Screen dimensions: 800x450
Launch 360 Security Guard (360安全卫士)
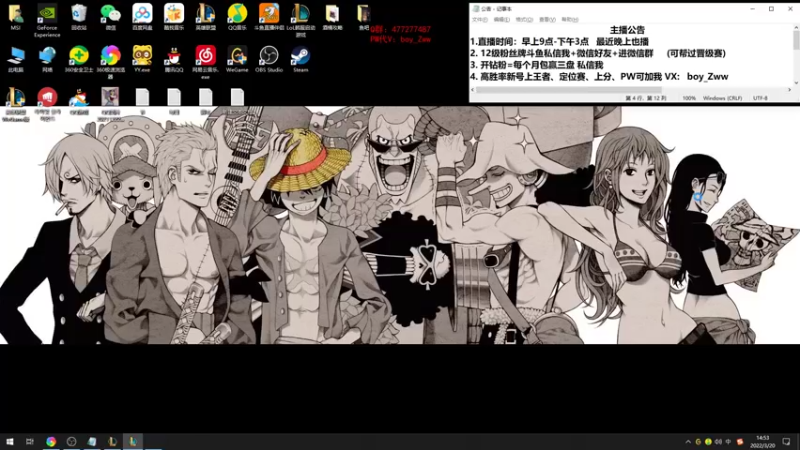(79, 59)
